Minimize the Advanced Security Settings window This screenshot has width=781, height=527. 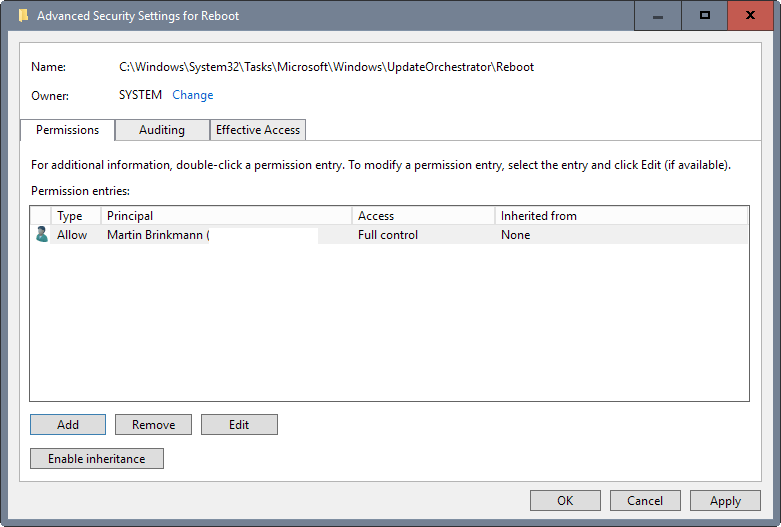tap(658, 16)
